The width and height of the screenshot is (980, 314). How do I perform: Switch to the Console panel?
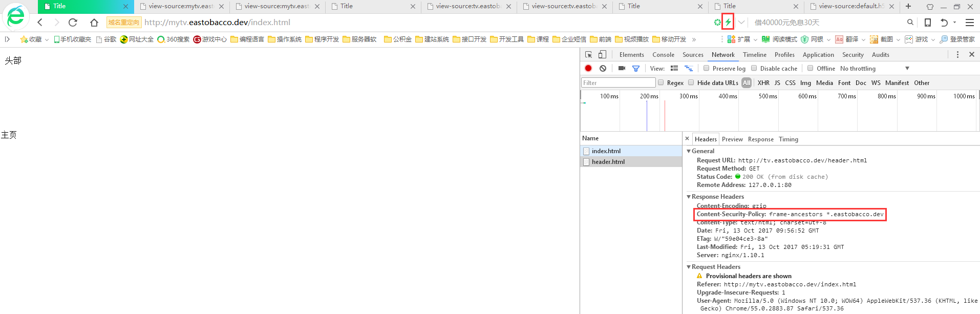point(663,55)
